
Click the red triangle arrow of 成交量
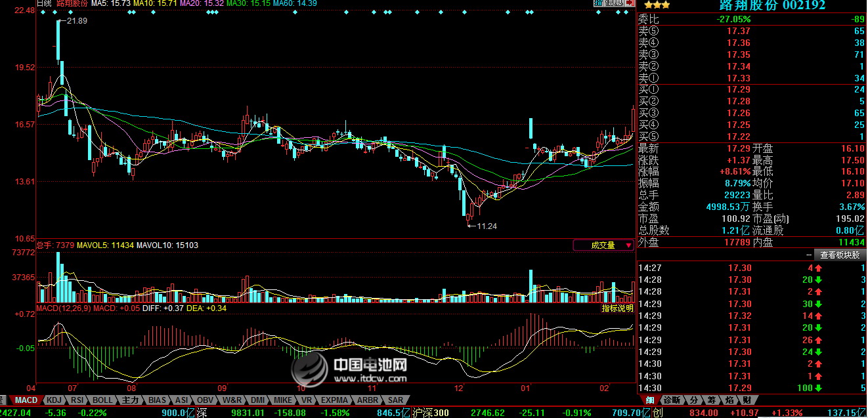coord(628,246)
